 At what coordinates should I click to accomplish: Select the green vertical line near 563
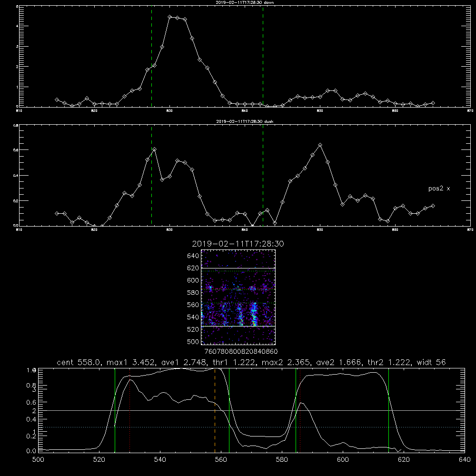tap(229, 410)
